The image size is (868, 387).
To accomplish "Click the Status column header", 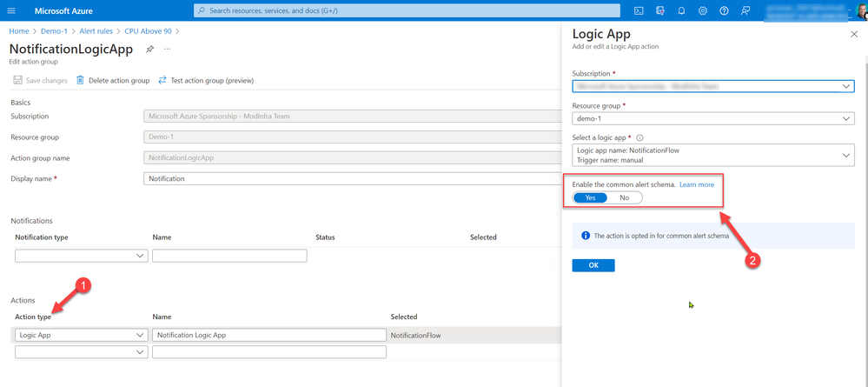I will [325, 237].
